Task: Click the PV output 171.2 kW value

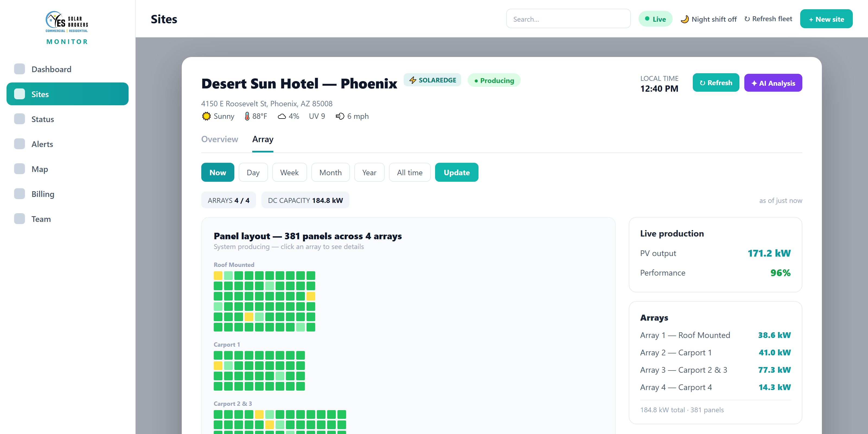Action: click(x=769, y=253)
